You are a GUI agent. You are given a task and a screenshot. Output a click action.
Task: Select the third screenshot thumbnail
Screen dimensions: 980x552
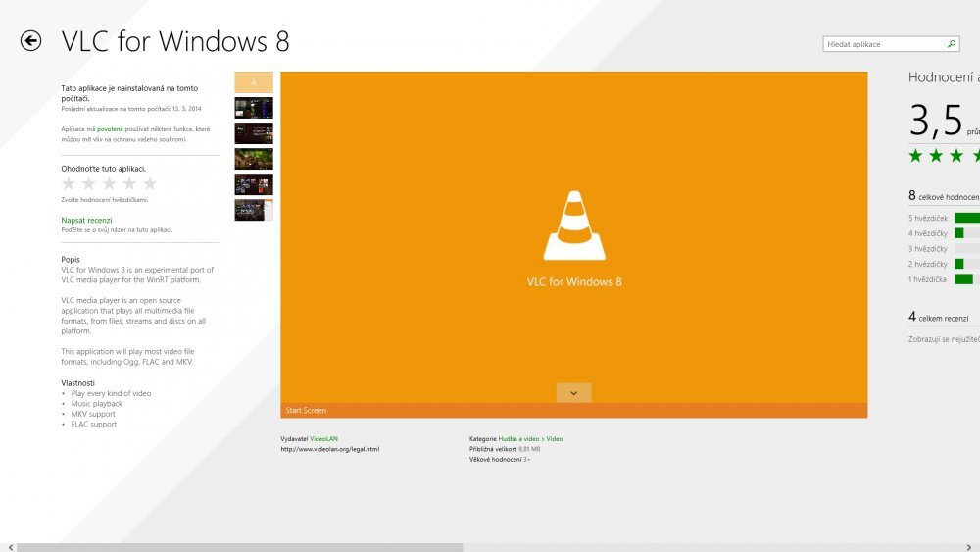click(x=254, y=133)
